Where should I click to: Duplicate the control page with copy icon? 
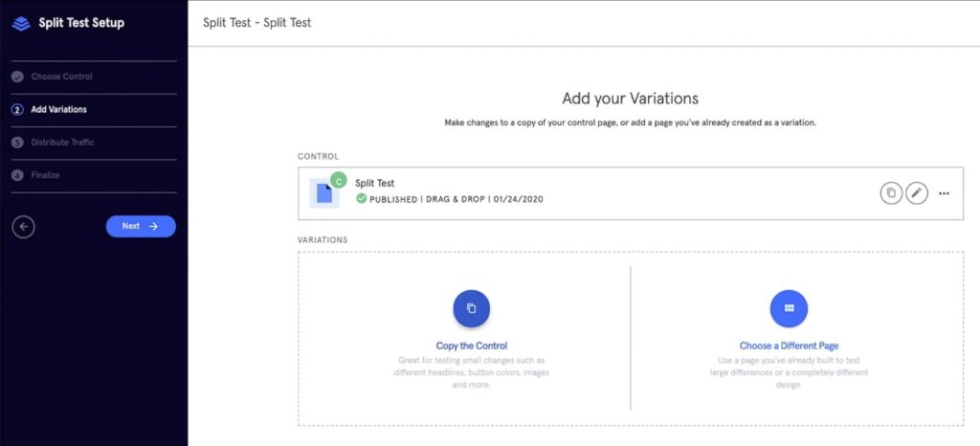tap(891, 193)
